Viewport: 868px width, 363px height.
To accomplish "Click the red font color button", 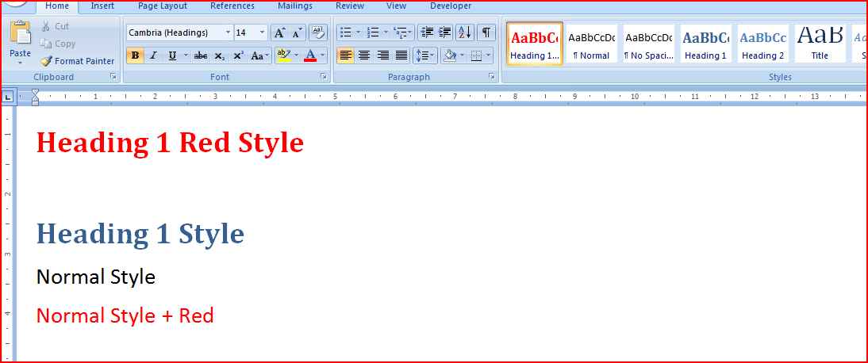I will point(309,55).
